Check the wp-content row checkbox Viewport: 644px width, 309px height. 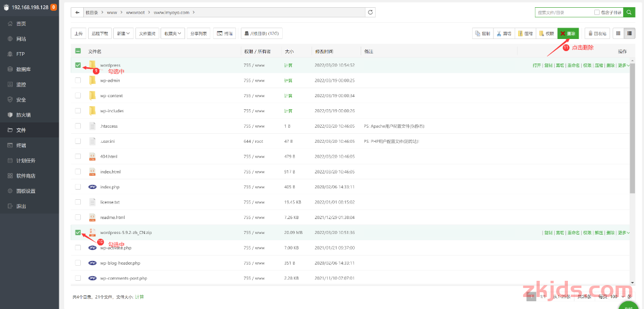click(x=78, y=95)
